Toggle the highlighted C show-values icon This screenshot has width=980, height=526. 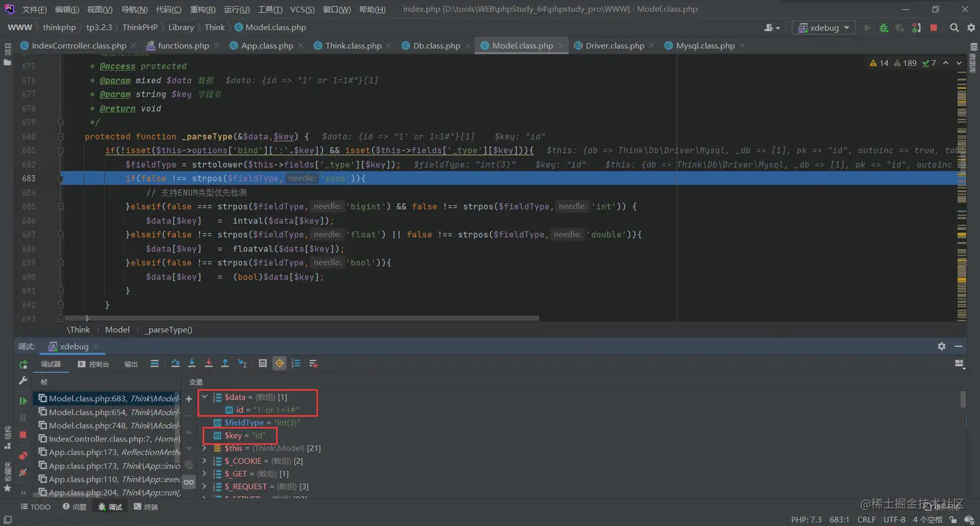279,364
